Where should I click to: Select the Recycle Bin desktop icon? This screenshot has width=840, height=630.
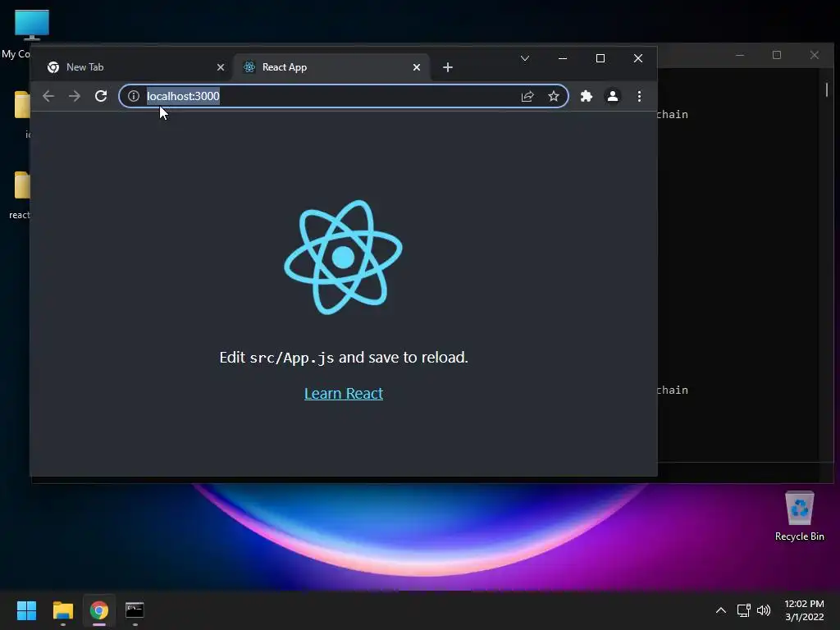(x=799, y=516)
